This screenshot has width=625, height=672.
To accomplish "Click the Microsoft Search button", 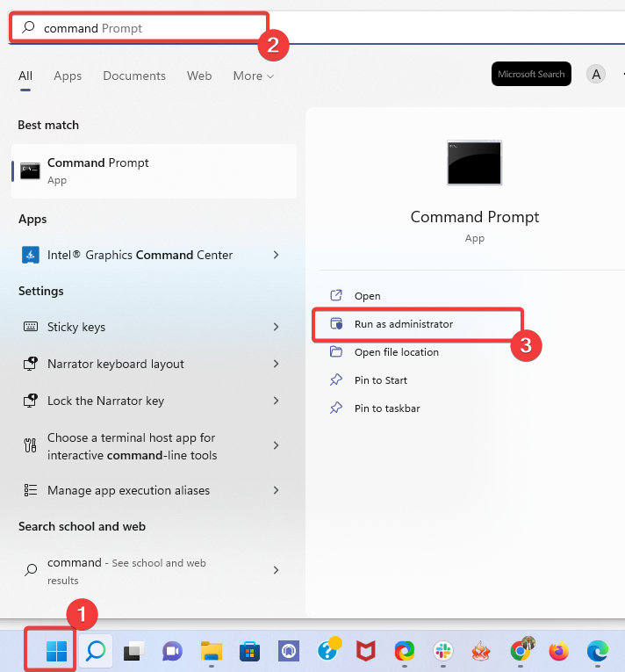I will pos(531,74).
